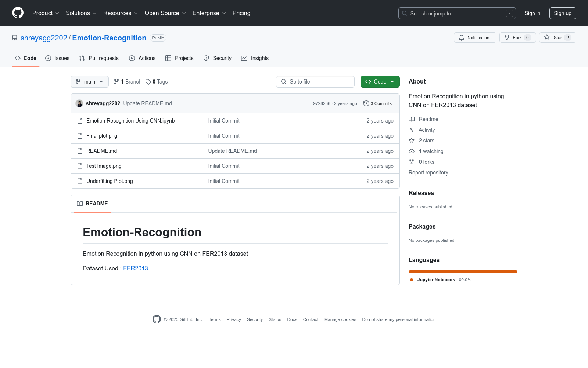Viewport: 588px width, 368px height.
Task: Click the file icon for Underfitting Plot.png
Action: (80, 181)
